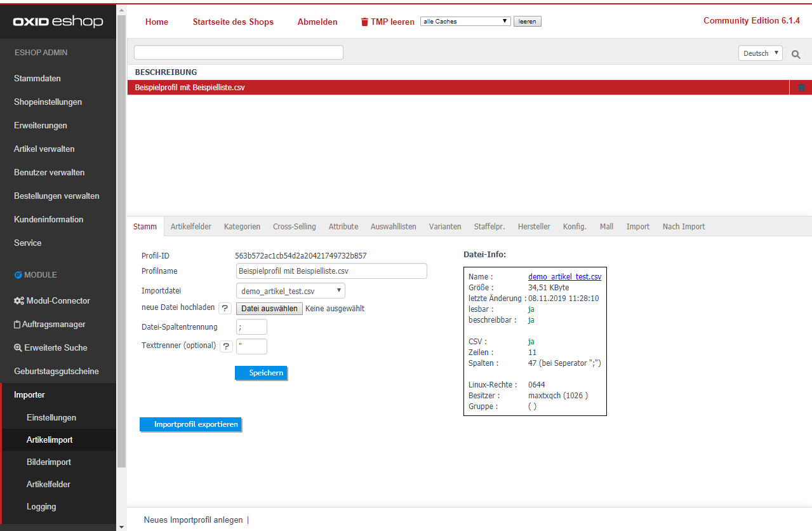This screenshot has height=531, width=812.
Task: Open the Deutsch language dropdown
Action: [x=760, y=53]
